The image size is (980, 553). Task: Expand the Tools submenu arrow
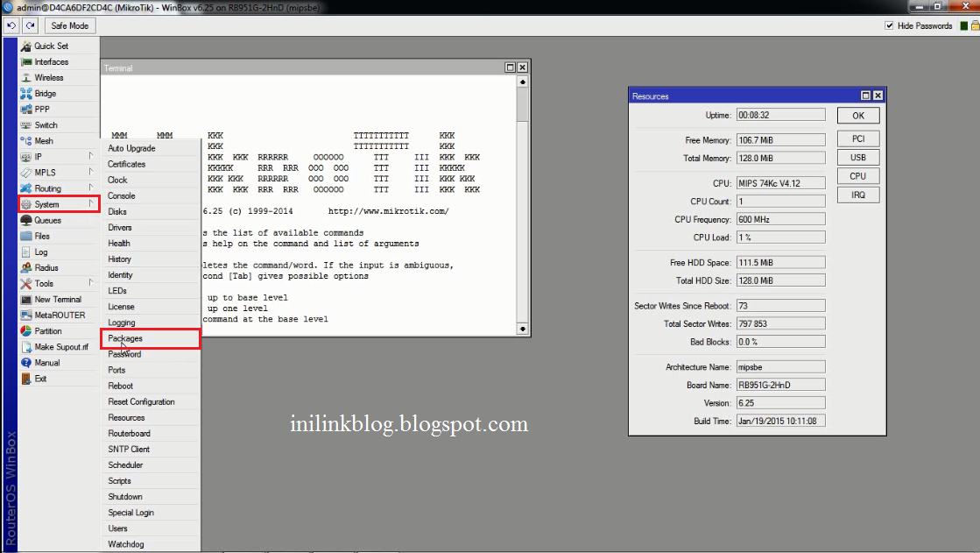point(90,283)
